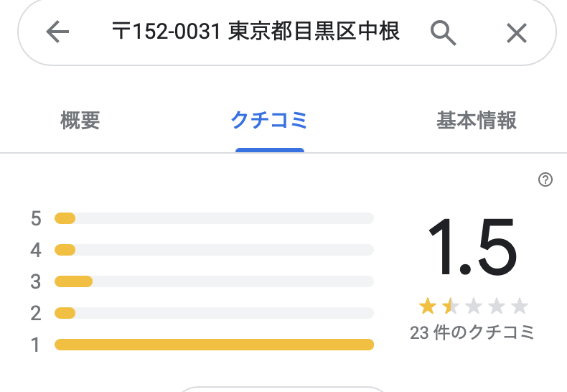The image size is (567, 392).
Task: Click the 3-star rating bar
Action: point(214,281)
